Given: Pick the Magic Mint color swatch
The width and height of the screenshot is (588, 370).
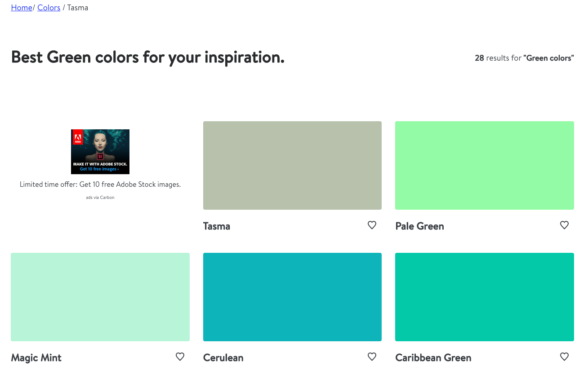Looking at the screenshot, I should coord(100,297).
